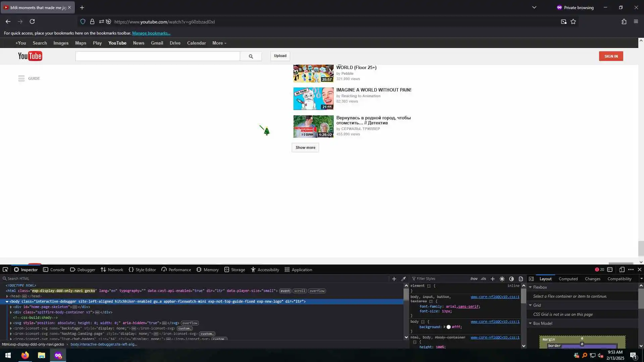Click the white background color swatch
This screenshot has height=362, width=644.
click(448, 327)
